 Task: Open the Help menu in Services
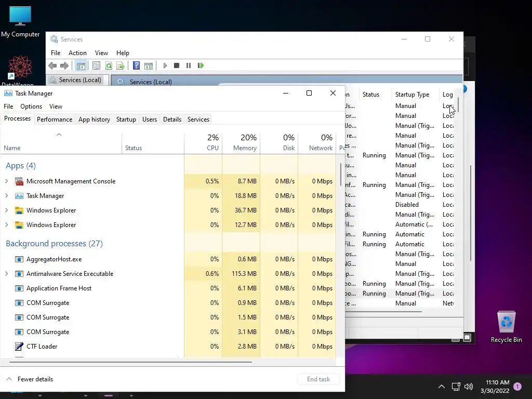123,52
